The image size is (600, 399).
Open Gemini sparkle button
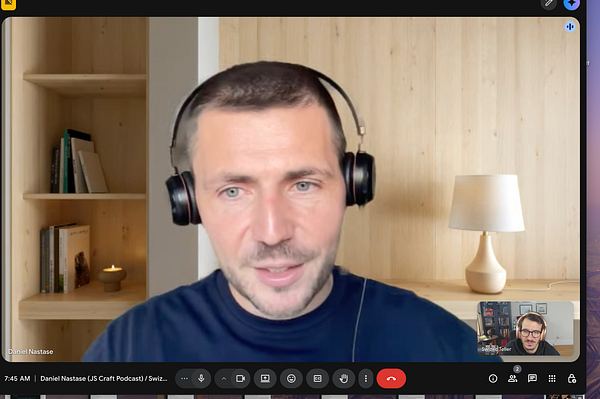[571, 4]
